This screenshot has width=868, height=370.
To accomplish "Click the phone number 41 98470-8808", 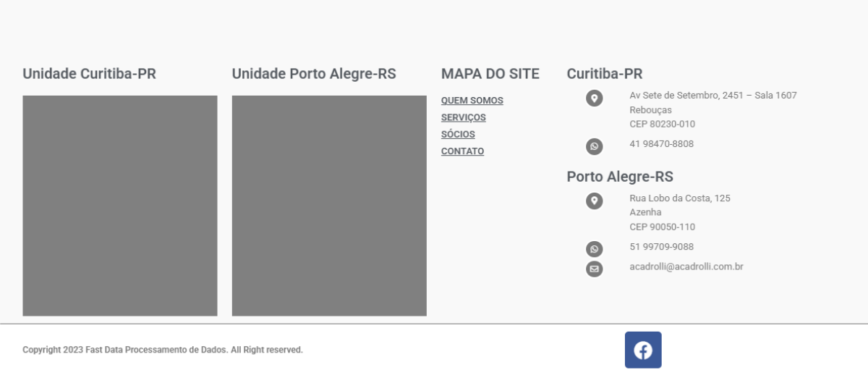I will point(661,144).
